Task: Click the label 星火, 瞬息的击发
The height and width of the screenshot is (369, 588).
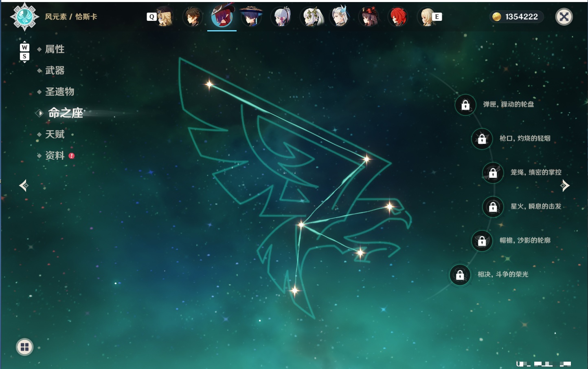Action: click(x=536, y=206)
